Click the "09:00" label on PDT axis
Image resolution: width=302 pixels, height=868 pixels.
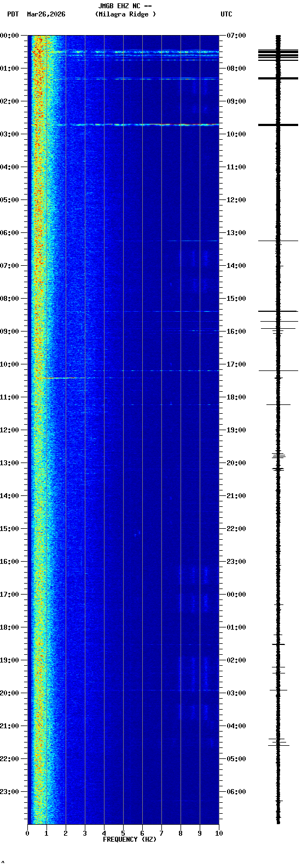tap(9, 332)
